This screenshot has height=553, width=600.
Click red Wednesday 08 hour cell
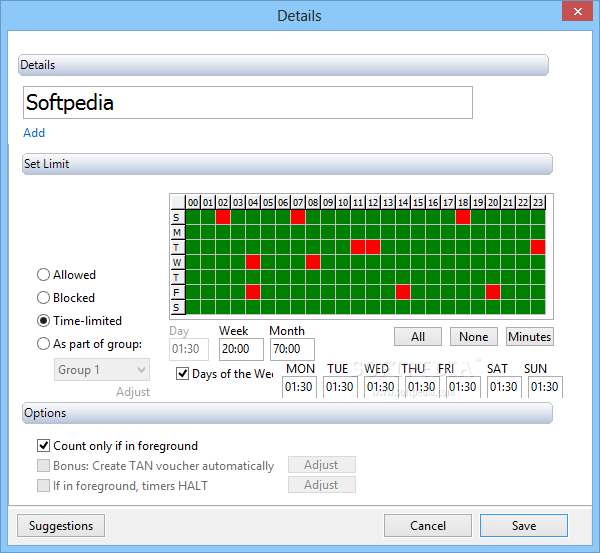[313, 262]
